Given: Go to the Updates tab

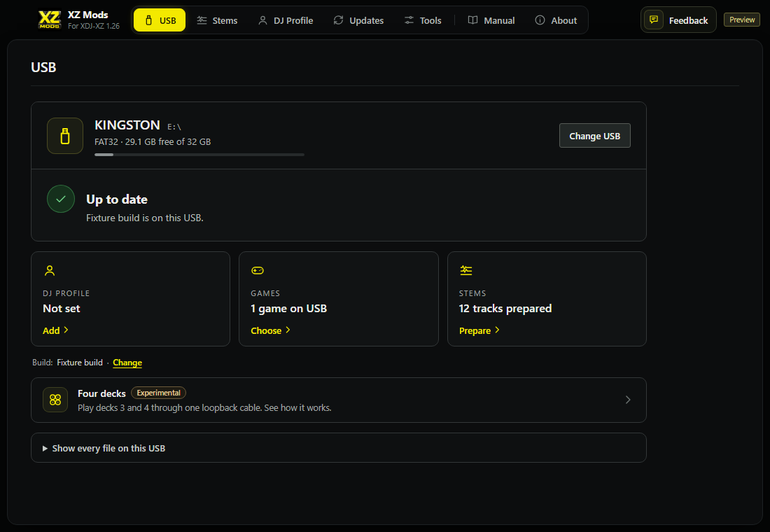Looking at the screenshot, I should pyautogui.click(x=358, y=20).
